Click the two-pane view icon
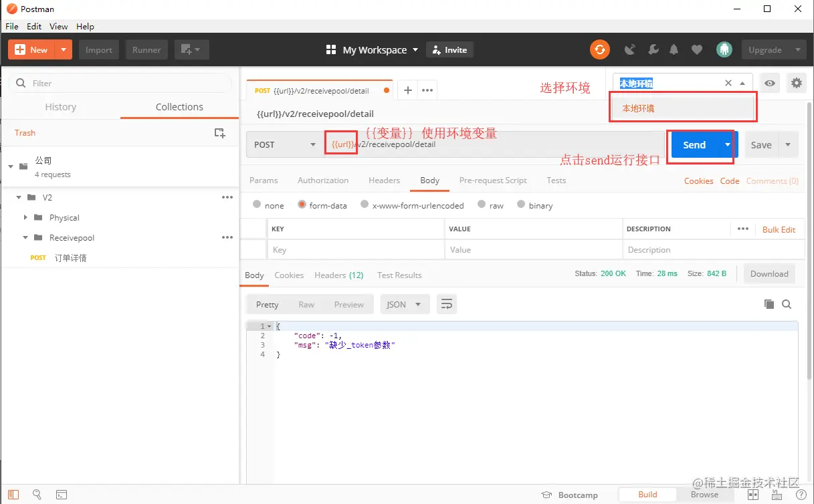 click(x=753, y=495)
